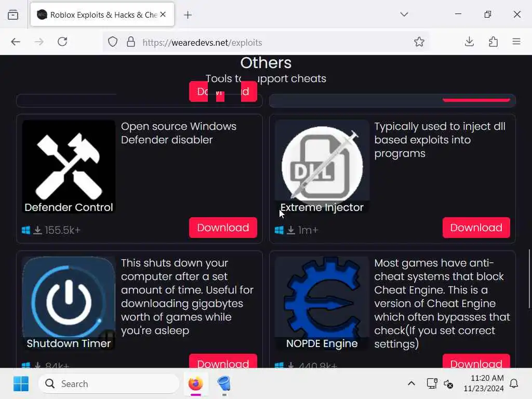Bookmark this page with star
Image resolution: width=532 pixels, height=399 pixels.
point(419,42)
